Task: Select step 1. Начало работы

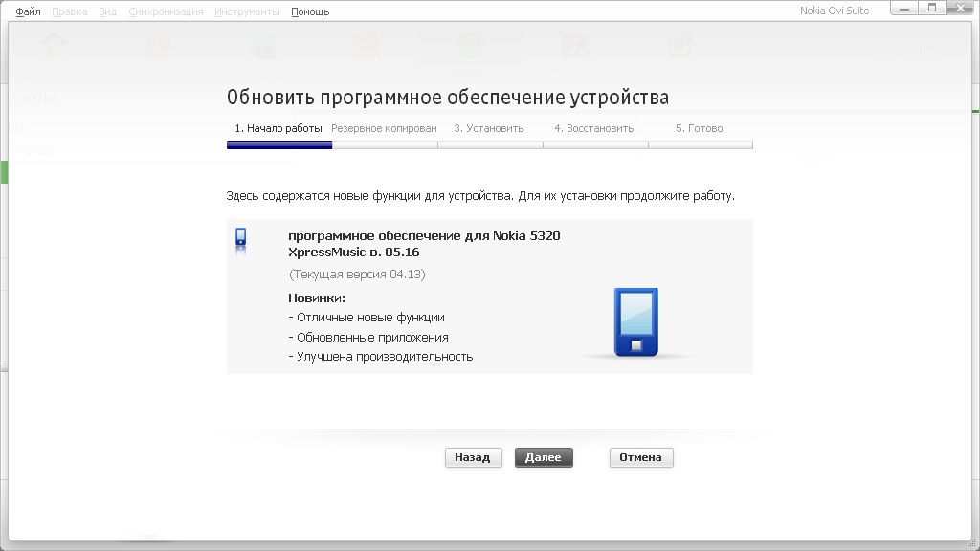Action: [x=278, y=129]
